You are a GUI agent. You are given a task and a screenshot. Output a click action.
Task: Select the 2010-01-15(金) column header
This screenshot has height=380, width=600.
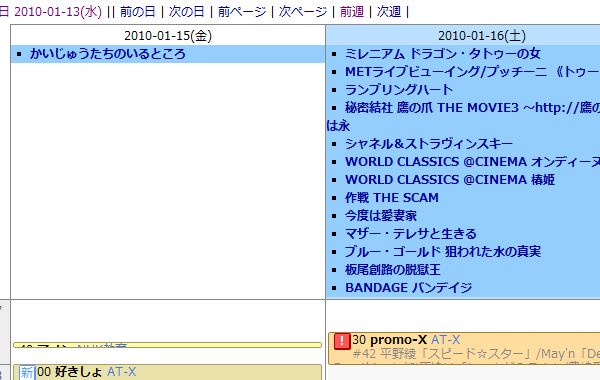point(168,36)
